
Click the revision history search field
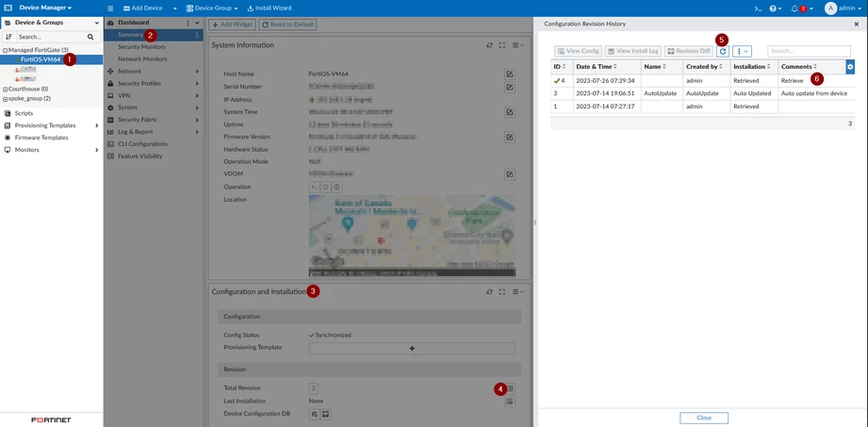coord(809,51)
